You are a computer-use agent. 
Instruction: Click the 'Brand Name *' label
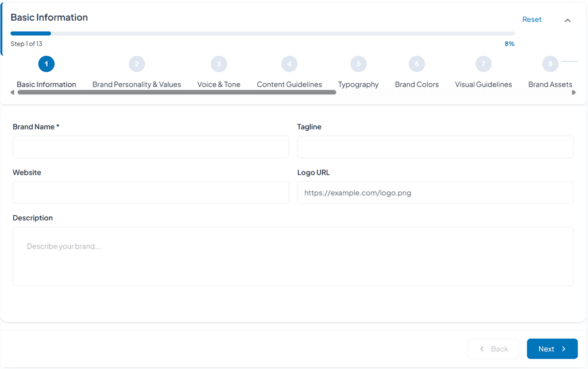click(x=36, y=127)
